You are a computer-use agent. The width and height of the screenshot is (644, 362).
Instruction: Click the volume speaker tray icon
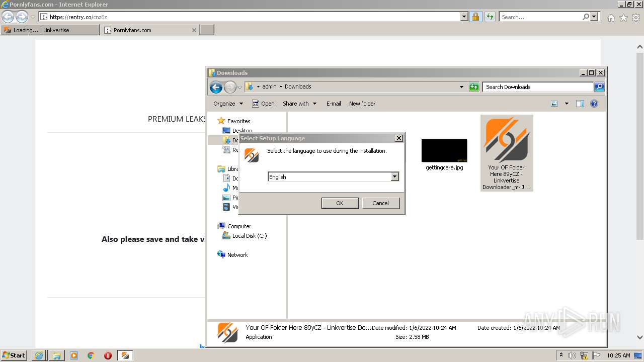(572, 355)
